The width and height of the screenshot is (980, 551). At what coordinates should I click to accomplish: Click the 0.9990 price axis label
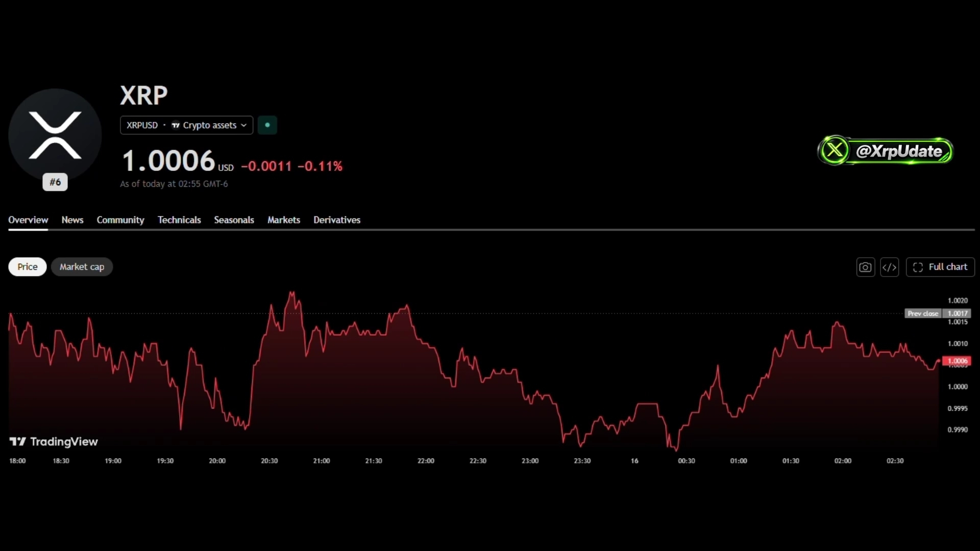[x=958, y=430]
